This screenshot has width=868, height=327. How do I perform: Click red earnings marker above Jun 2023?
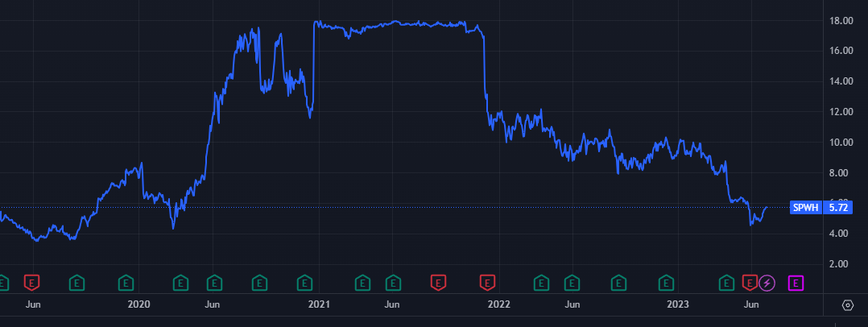[750, 284]
